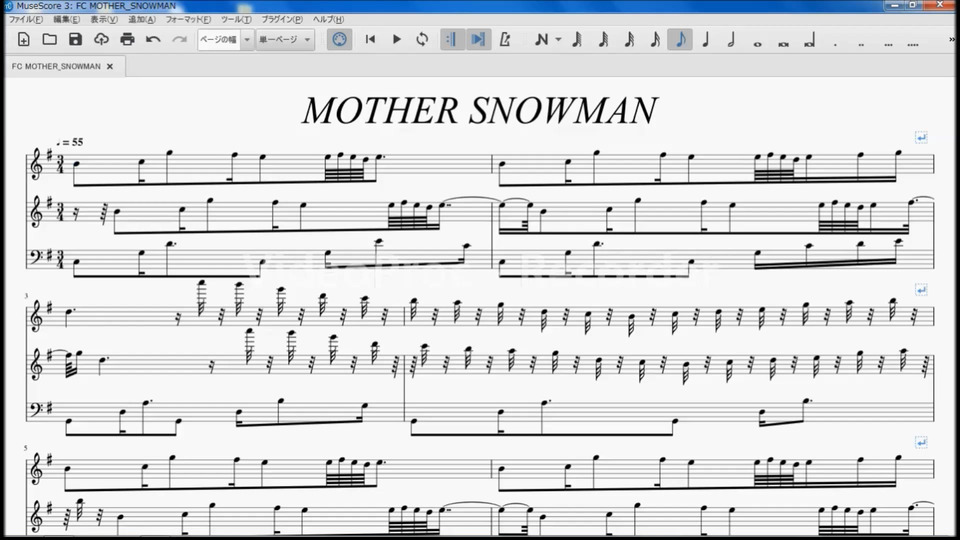Select the third system break marker
This screenshot has height=540, width=960.
point(921,441)
